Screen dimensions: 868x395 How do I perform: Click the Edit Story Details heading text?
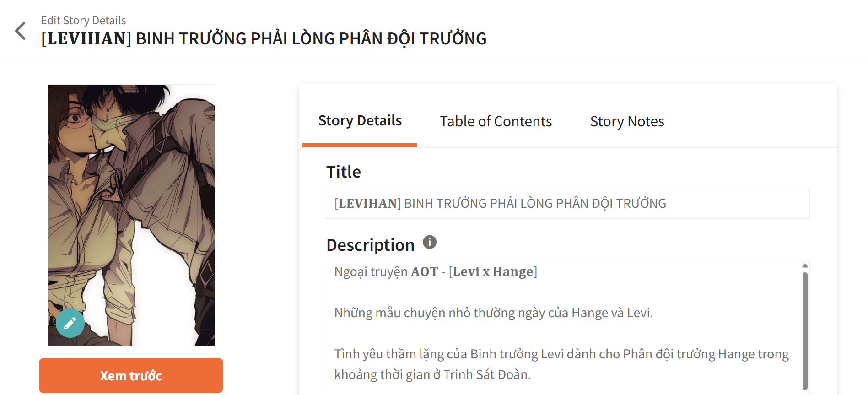83,21
